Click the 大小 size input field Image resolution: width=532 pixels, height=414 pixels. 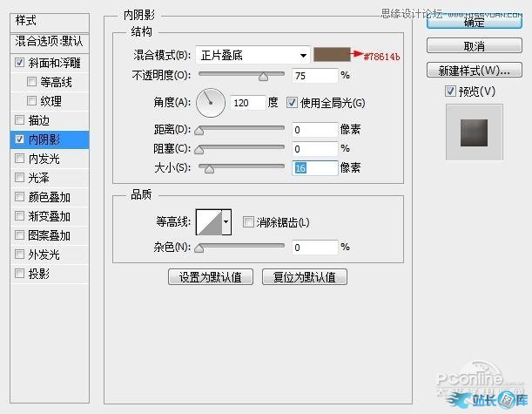pyautogui.click(x=314, y=167)
